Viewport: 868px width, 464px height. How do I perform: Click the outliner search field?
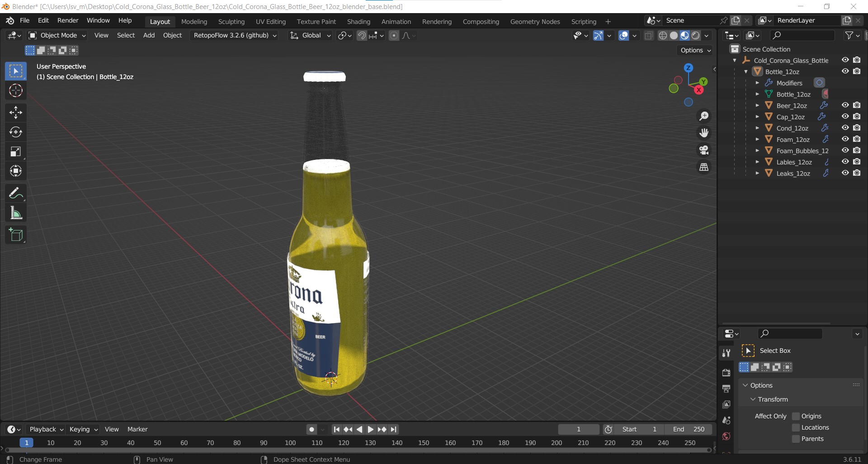coord(802,35)
